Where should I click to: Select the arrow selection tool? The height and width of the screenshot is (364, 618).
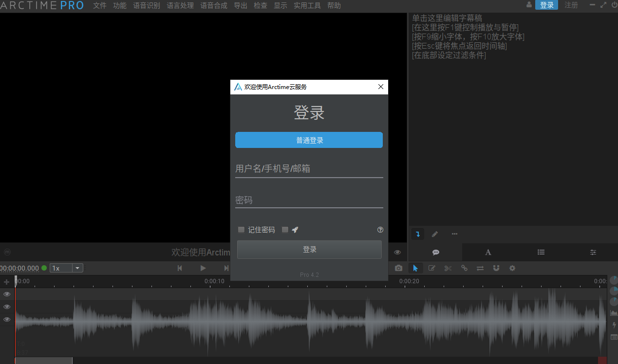[415, 268]
